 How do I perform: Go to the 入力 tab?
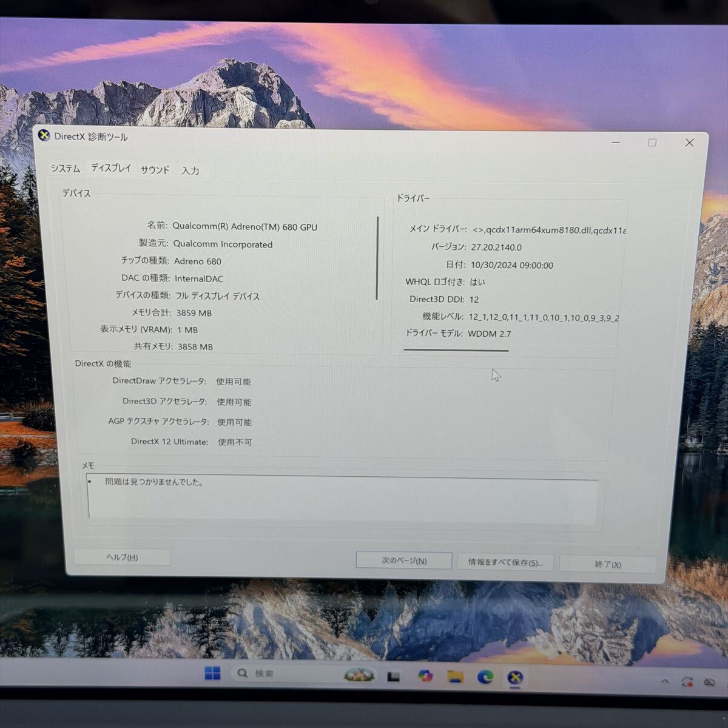190,170
